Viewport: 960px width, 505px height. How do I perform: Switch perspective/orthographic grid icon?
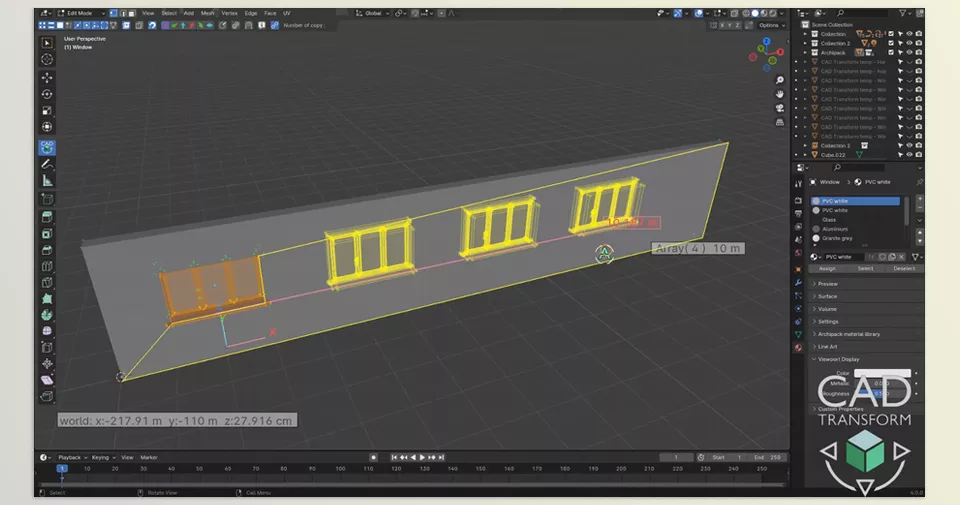(x=779, y=122)
